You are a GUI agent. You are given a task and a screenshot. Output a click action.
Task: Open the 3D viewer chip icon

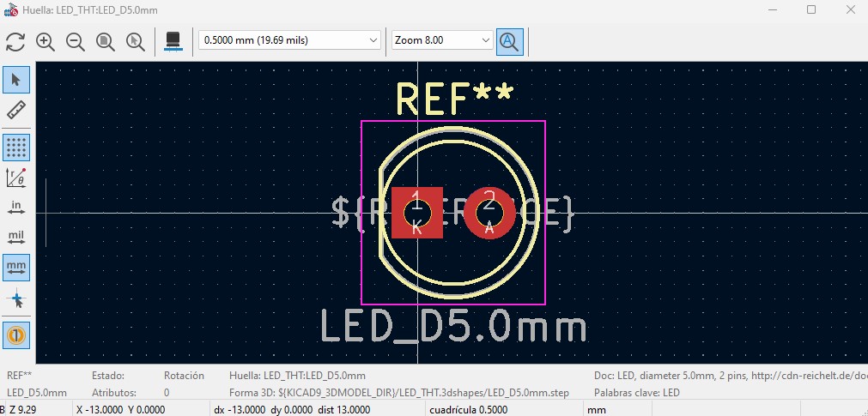[x=173, y=41]
